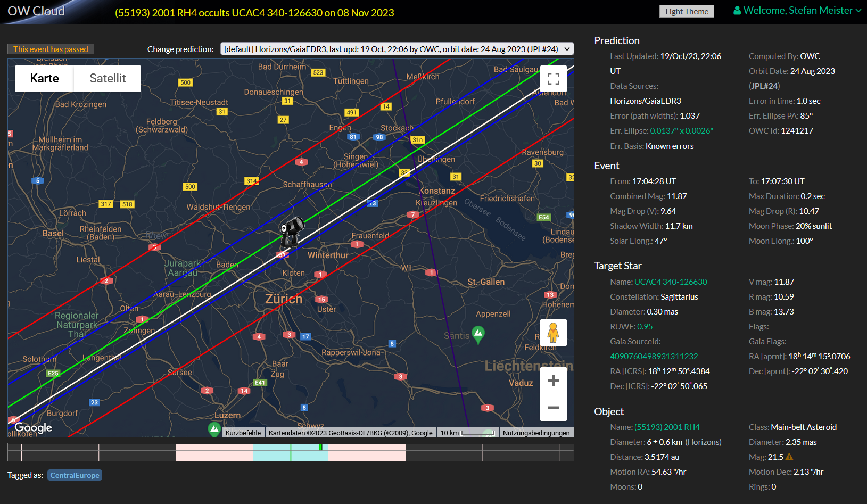Click the user profile icon
This screenshot has height=504, width=867.
[737, 11]
